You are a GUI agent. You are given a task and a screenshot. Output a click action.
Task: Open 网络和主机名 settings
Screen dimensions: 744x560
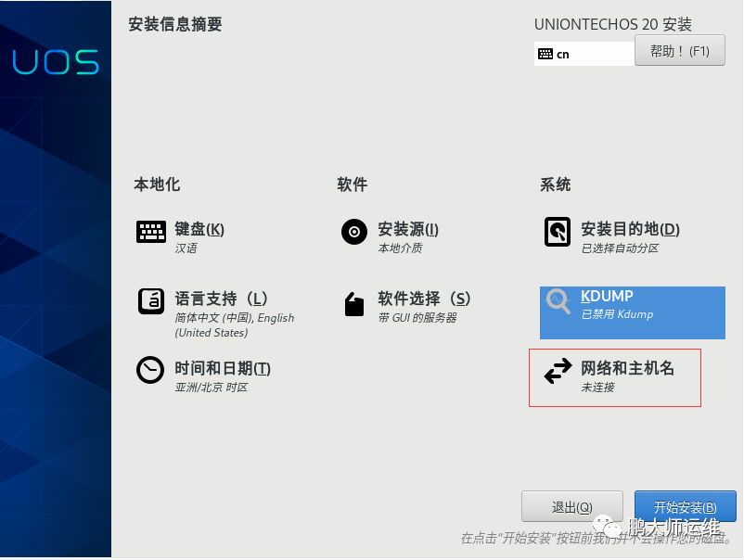pos(627,368)
